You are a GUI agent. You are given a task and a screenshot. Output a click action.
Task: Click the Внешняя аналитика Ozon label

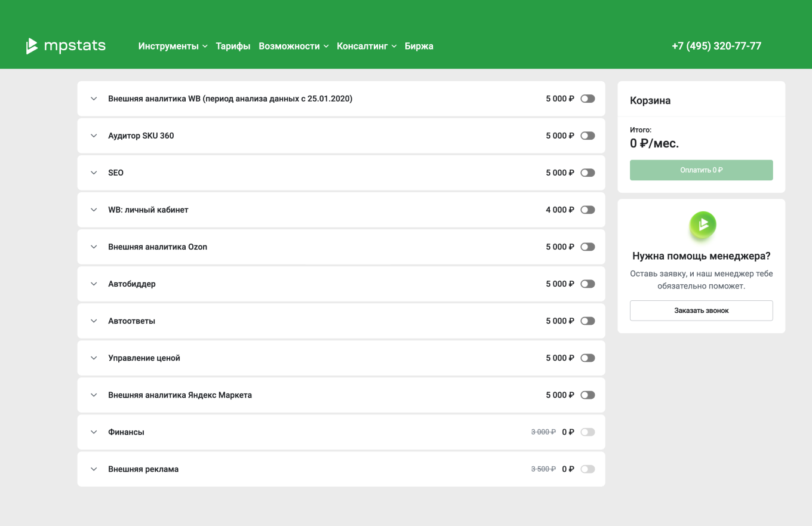point(158,247)
